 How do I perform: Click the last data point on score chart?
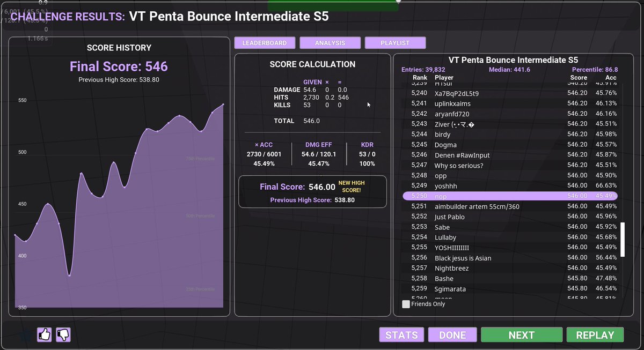pyautogui.click(x=223, y=105)
